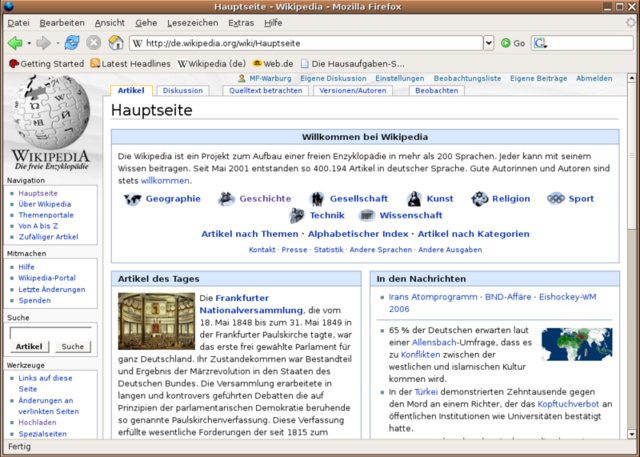Viewport: 640px width, 457px height.
Task: Click the Spenden link in Mitmachen
Action: point(34,300)
